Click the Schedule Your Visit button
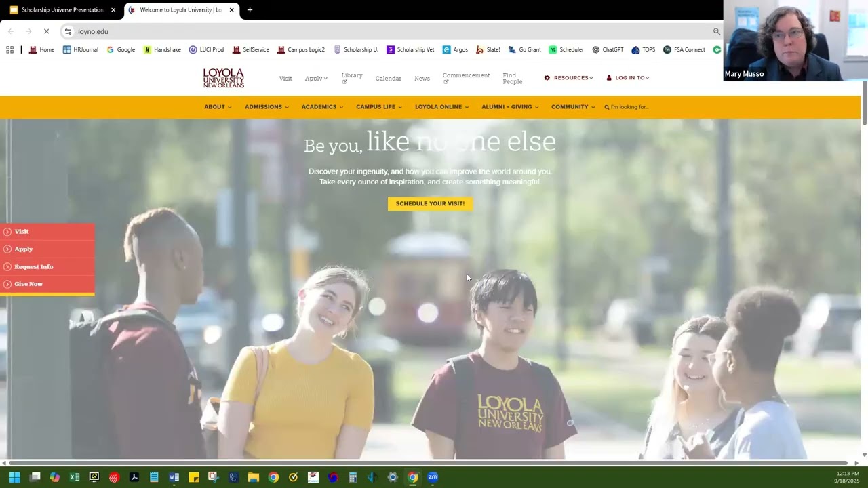The width and height of the screenshot is (868, 488). (430, 203)
